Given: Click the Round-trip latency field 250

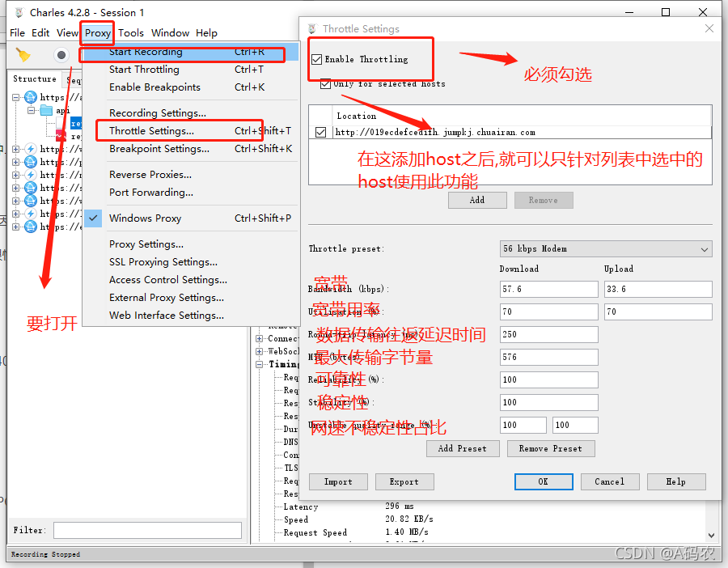Looking at the screenshot, I should coord(549,334).
